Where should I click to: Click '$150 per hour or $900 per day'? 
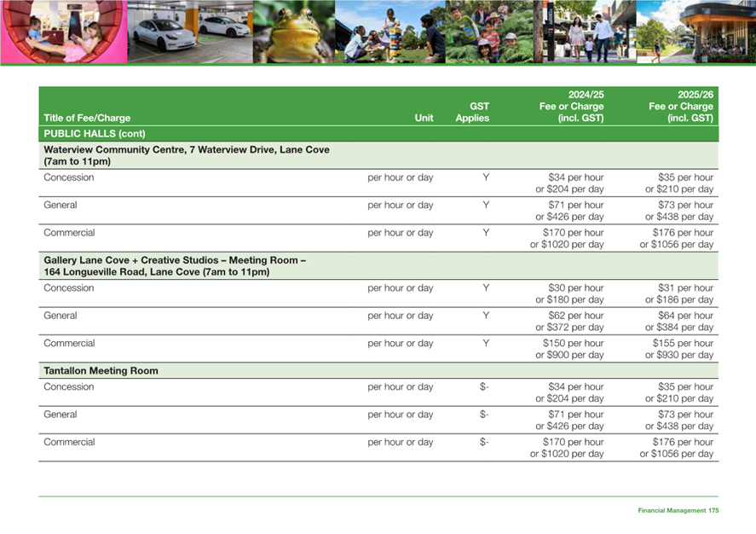point(569,348)
